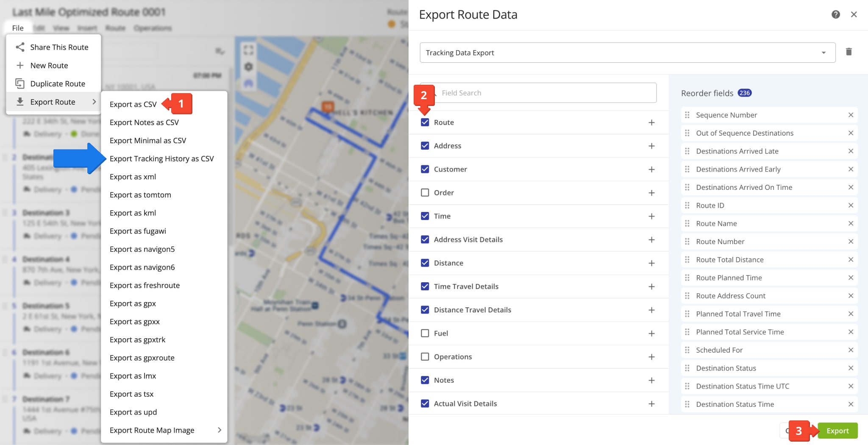Screen dimensions: 868x445
Task: Uncheck the Route checkbox
Action: 425,122
